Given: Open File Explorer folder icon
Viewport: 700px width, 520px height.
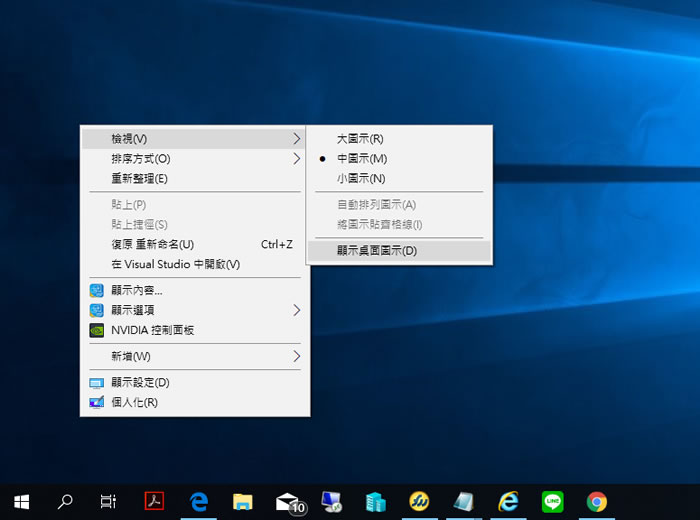Looking at the screenshot, I should [x=242, y=502].
